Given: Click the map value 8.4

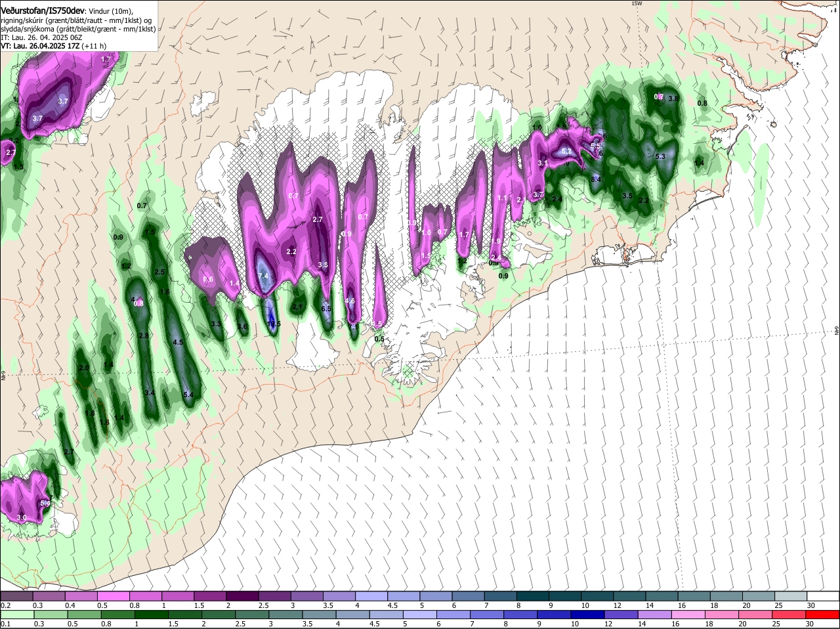Looking at the screenshot, I should click(x=597, y=179).
